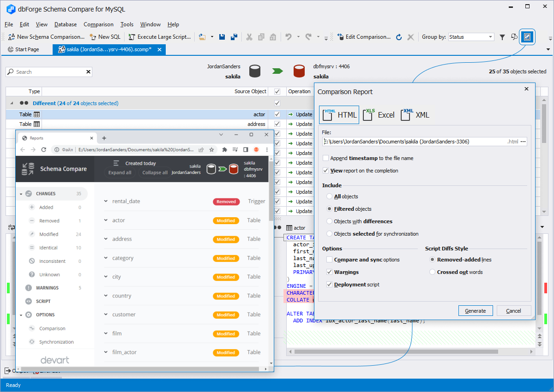
Task: Open a new browser tab with plus
Action: coord(104,138)
